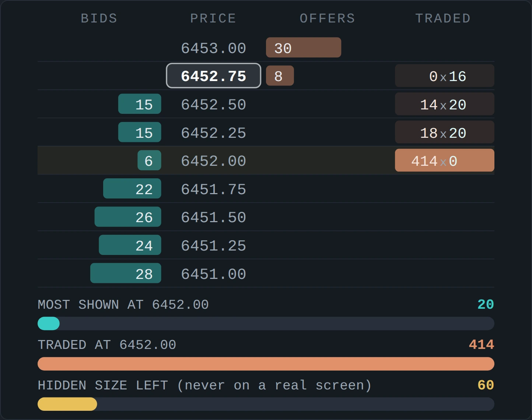Viewport: 532px width, 420px height.
Task: Click the BIDS column header
Action: click(99, 18)
